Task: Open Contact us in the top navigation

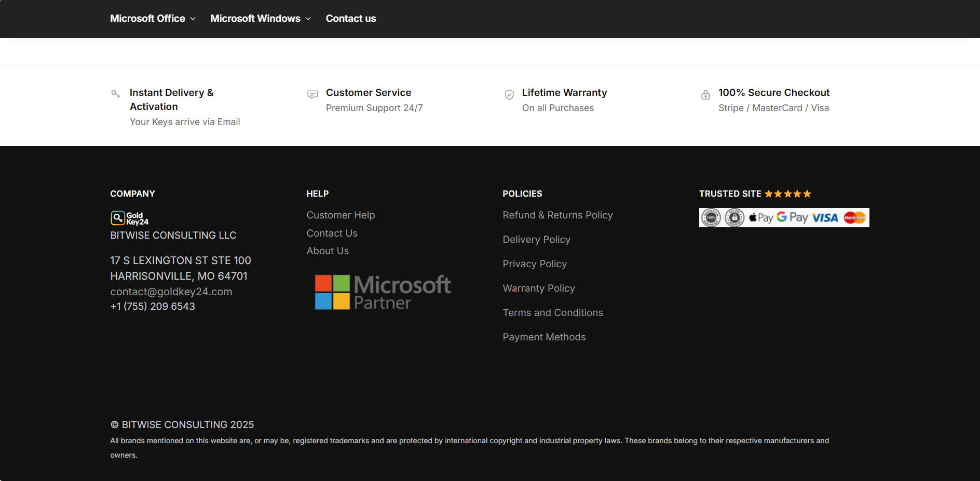Action: pyautogui.click(x=351, y=18)
